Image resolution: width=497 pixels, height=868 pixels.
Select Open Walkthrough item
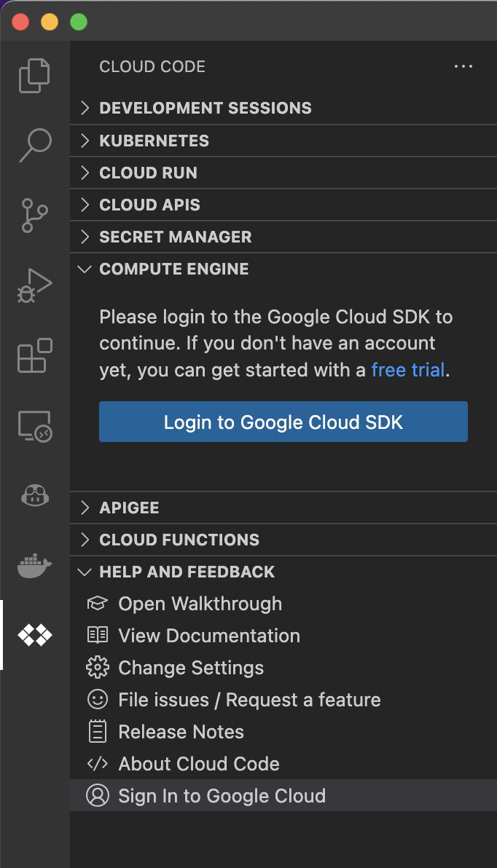(200, 604)
